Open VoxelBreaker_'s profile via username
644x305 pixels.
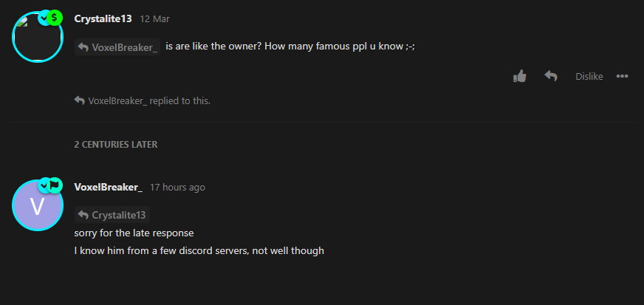click(x=109, y=187)
